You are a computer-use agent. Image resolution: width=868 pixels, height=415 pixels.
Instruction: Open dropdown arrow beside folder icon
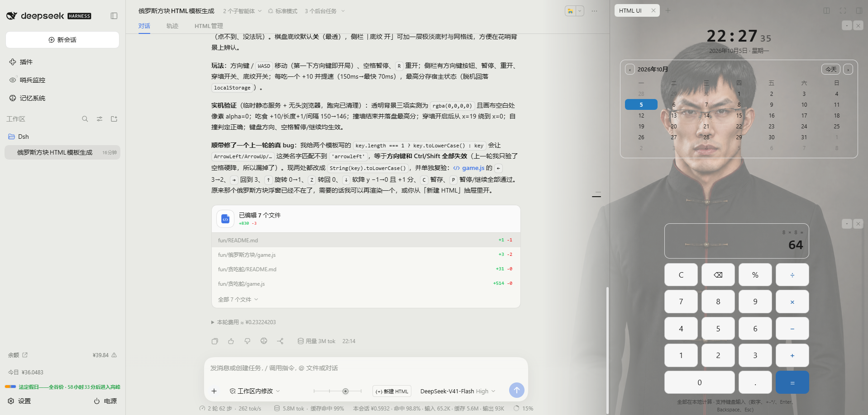(x=580, y=11)
